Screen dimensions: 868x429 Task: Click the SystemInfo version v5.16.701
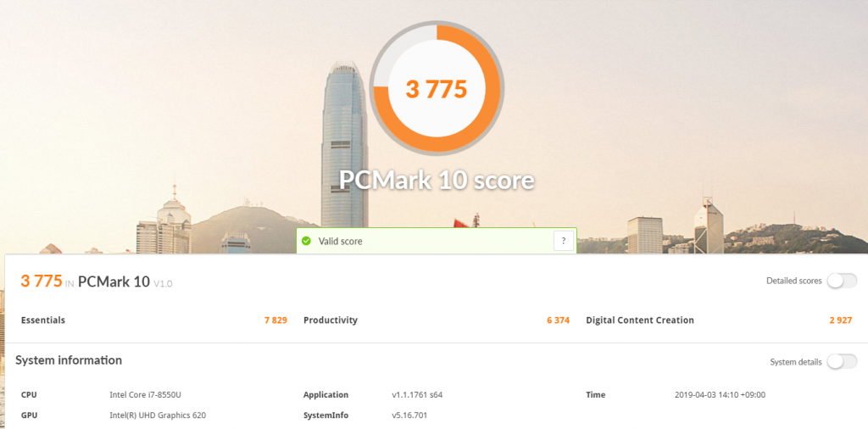(409, 415)
